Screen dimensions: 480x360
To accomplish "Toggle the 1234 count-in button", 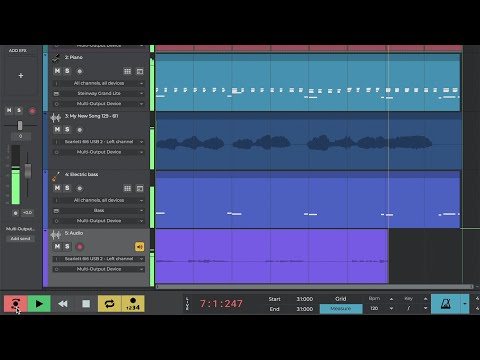I will [133, 304].
